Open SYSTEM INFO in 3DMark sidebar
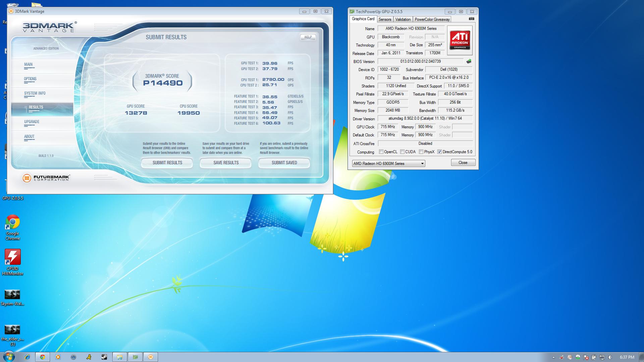The image size is (644, 362). pyautogui.click(x=42, y=95)
